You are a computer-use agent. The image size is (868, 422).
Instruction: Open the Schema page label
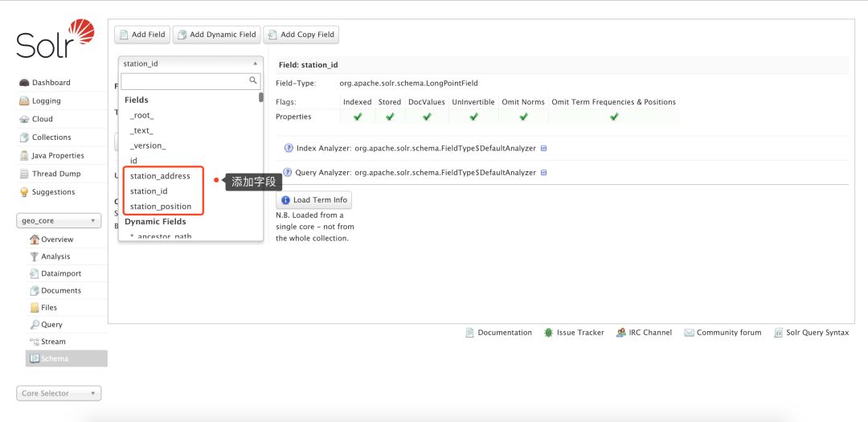[55, 358]
